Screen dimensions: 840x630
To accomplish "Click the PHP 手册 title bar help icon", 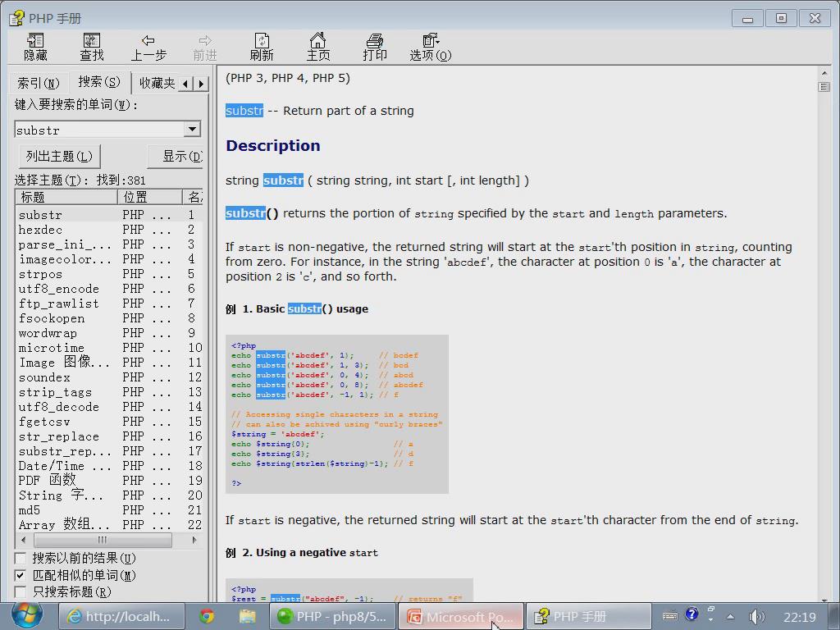I will click(x=16, y=18).
